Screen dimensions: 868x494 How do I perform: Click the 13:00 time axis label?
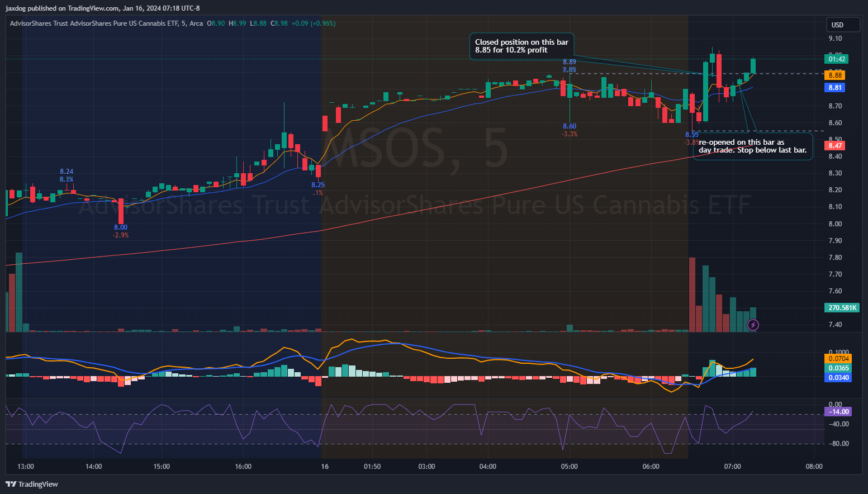point(26,467)
